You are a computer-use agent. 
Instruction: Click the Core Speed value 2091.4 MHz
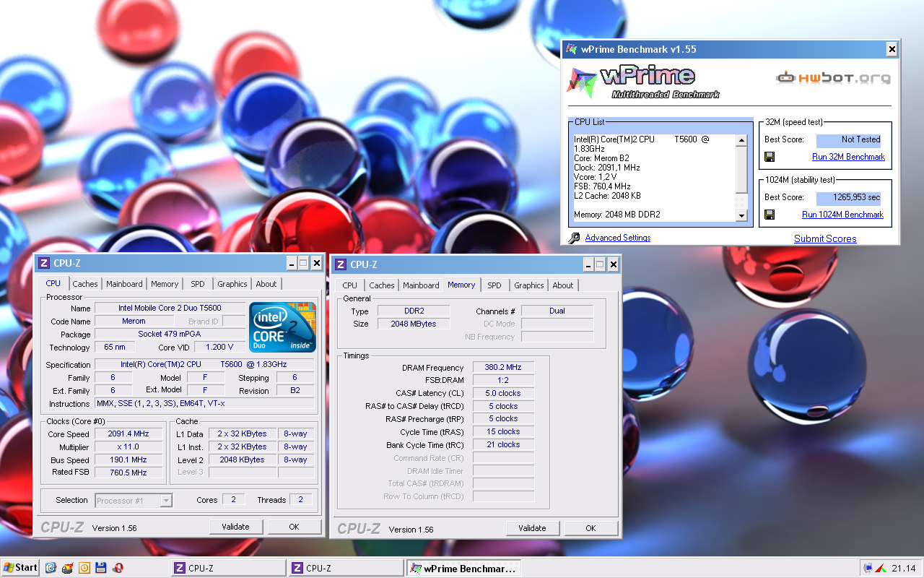tap(128, 434)
